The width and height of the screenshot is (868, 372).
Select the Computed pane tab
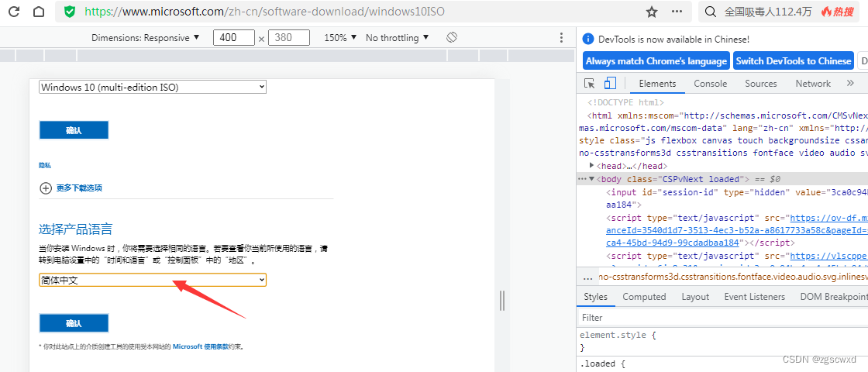644,297
